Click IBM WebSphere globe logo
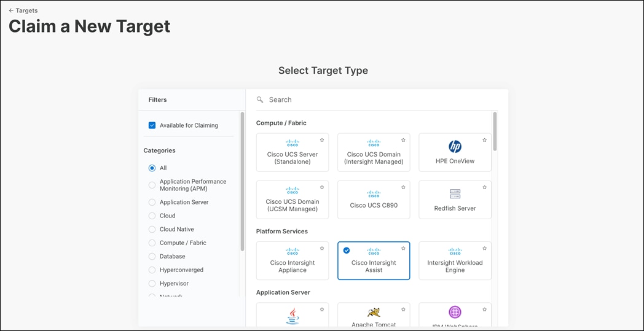 coord(455,312)
